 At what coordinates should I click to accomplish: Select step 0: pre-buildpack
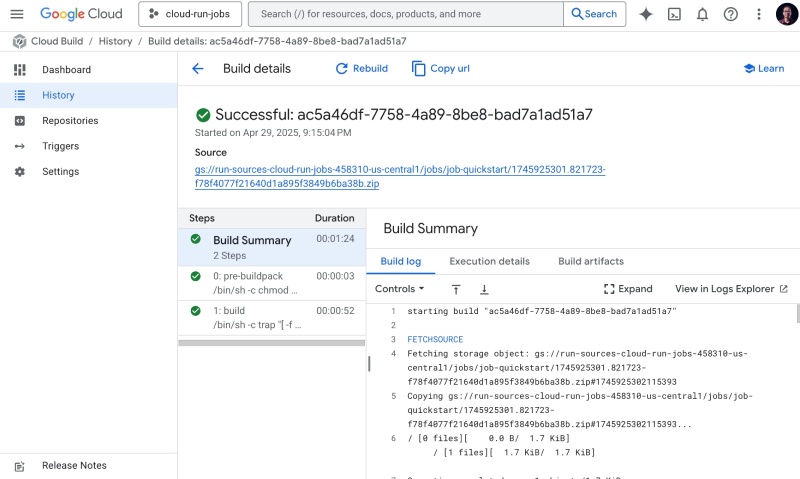[272, 283]
